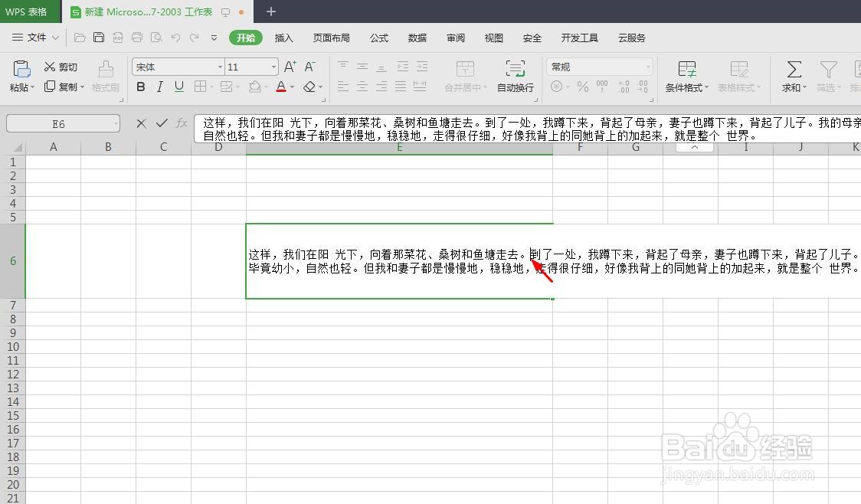Screen dimensions: 861x504
Task: Open Conditional Formatting (条件格式)
Action: [686, 76]
